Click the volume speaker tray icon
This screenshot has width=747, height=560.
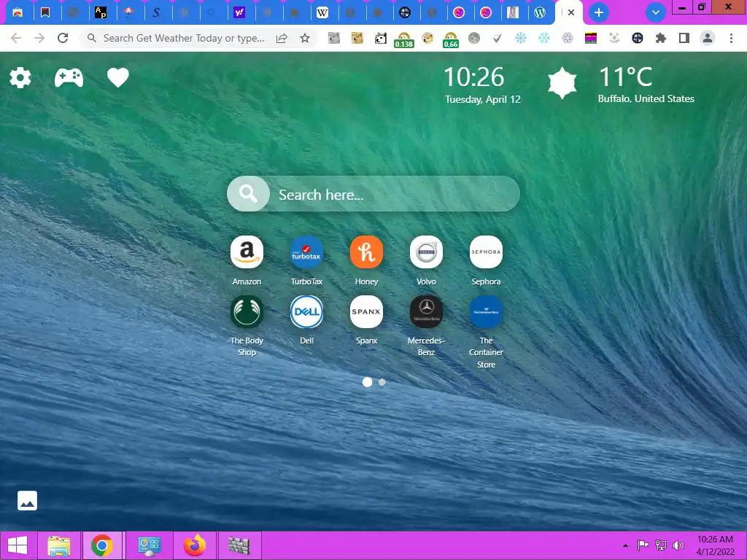tap(678, 545)
